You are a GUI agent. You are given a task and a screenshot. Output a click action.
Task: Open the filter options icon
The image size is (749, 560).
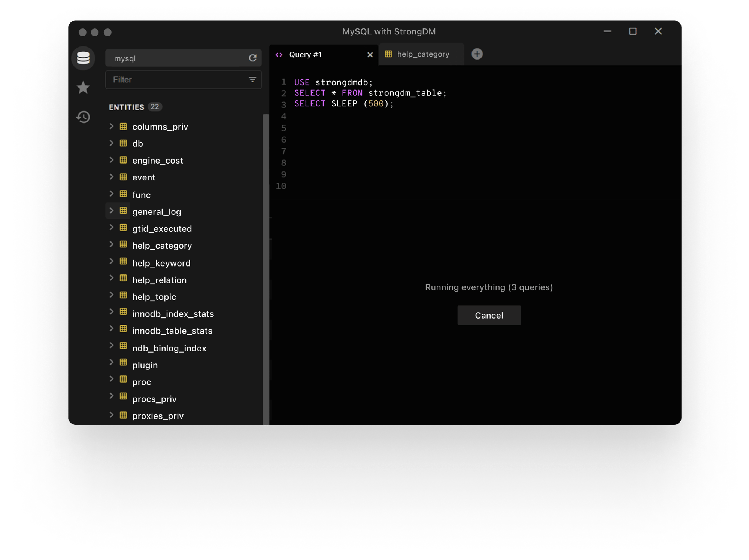[252, 80]
